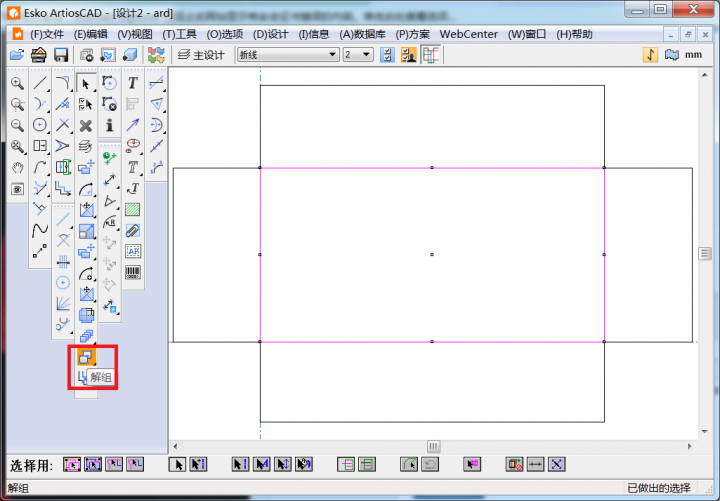Select the paperclip attachment tool
The height and width of the screenshot is (501, 720).
tap(132, 230)
